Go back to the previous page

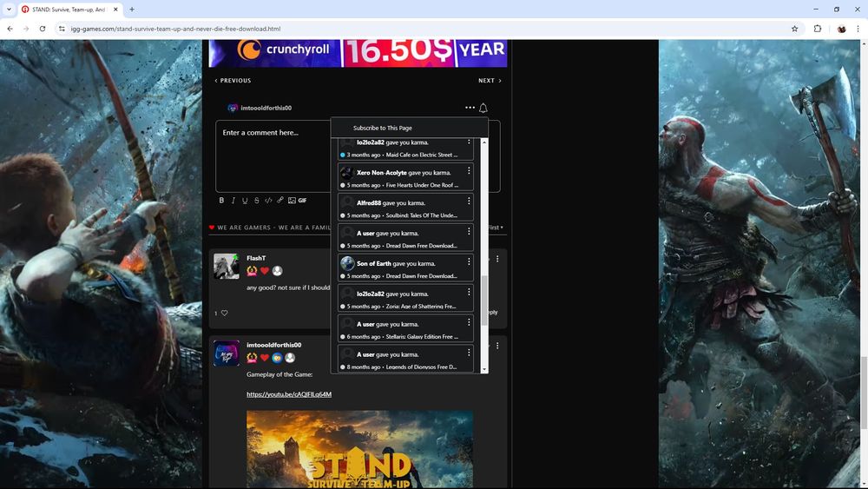(10, 29)
